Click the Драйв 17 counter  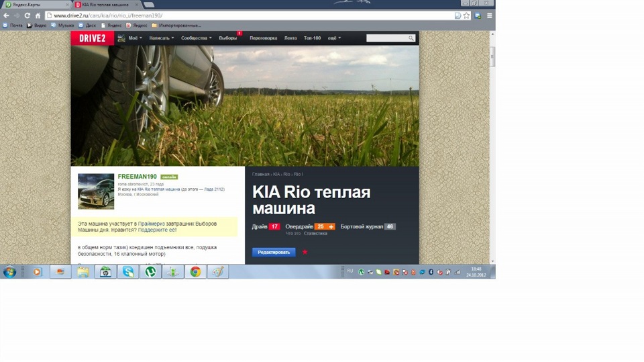coord(266,226)
